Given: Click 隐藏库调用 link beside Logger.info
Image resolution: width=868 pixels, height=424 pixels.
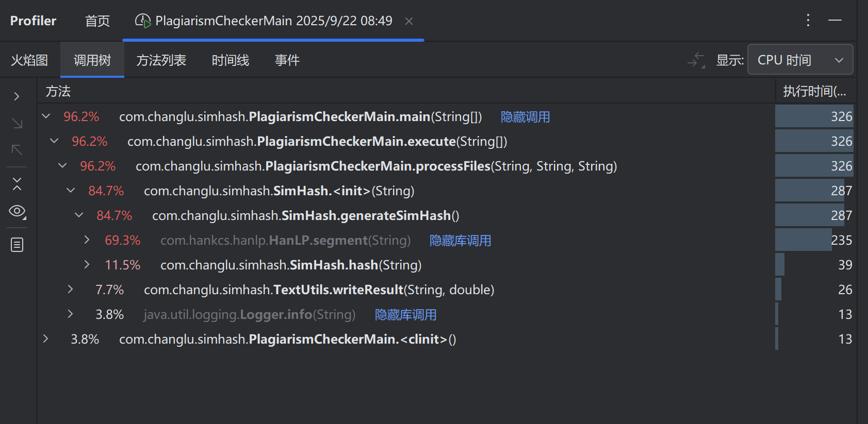Looking at the screenshot, I should [405, 315].
